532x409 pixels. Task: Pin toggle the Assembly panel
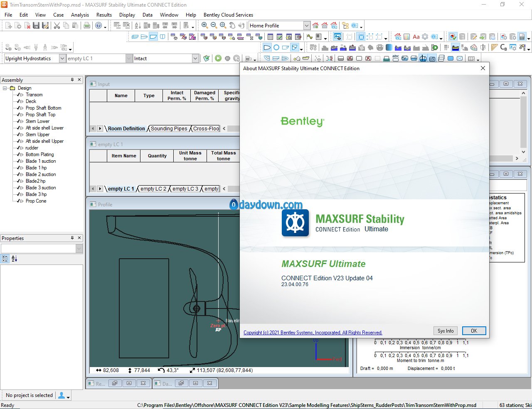[x=72, y=79]
